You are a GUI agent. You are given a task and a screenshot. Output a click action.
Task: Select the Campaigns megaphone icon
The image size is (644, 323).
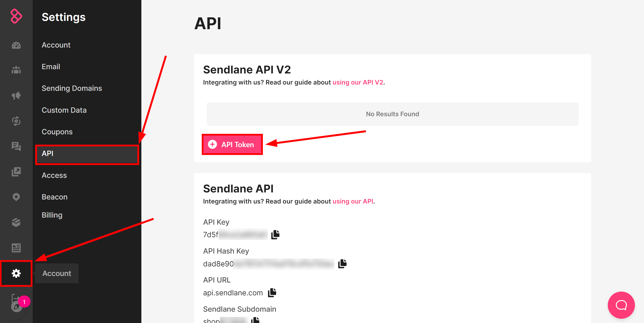coord(16,96)
